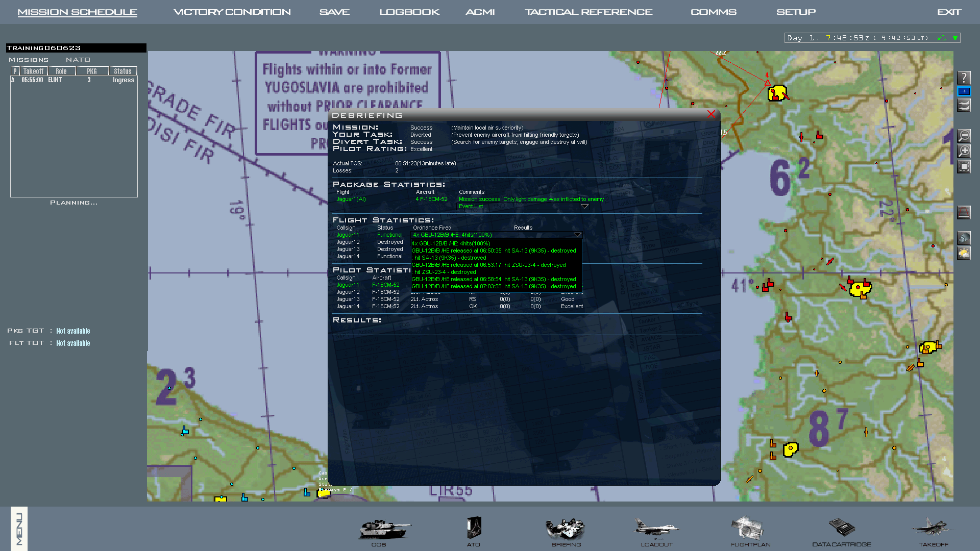Open Setup menu
980x551 pixels.
tap(796, 12)
